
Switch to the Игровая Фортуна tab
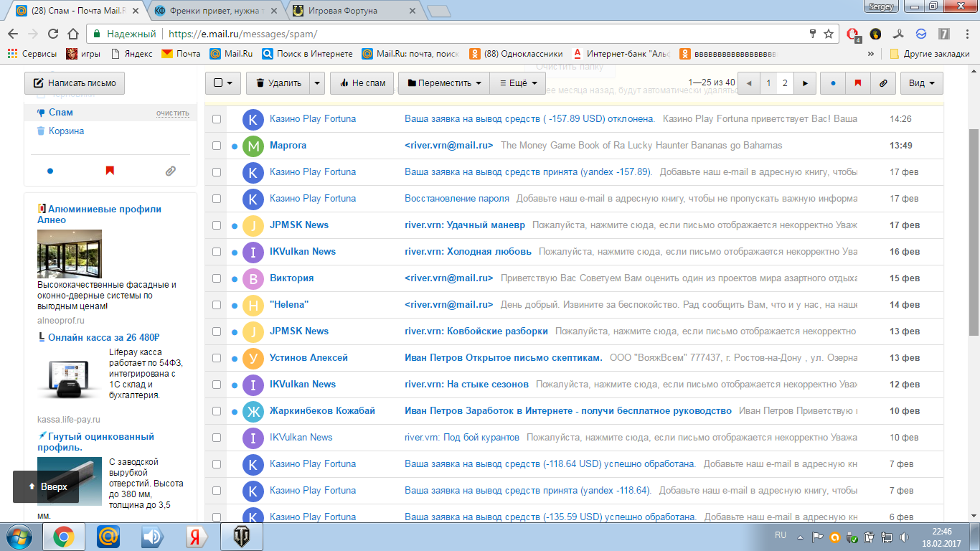click(x=353, y=11)
